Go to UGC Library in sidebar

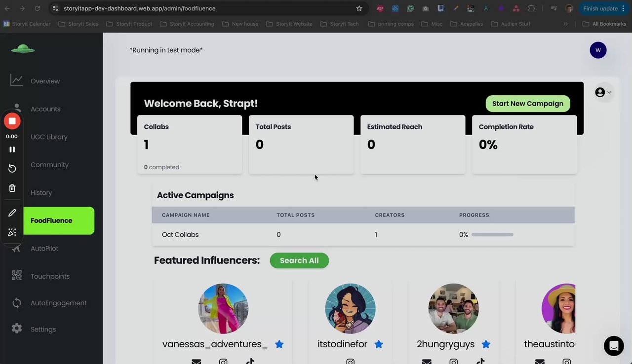coord(49,137)
